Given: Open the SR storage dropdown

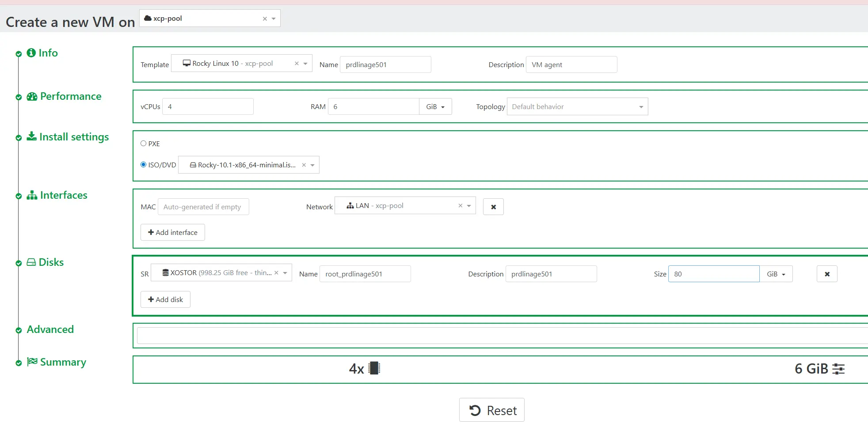Looking at the screenshot, I should 285,273.
